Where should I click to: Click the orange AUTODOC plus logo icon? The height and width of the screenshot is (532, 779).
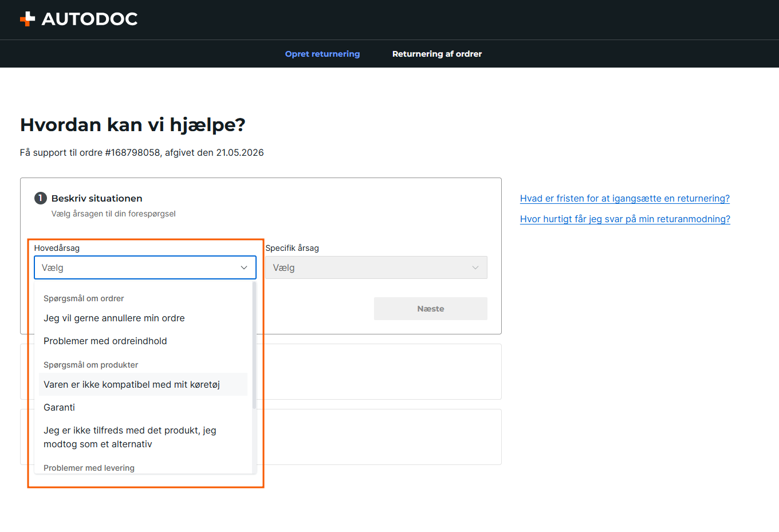point(27,19)
